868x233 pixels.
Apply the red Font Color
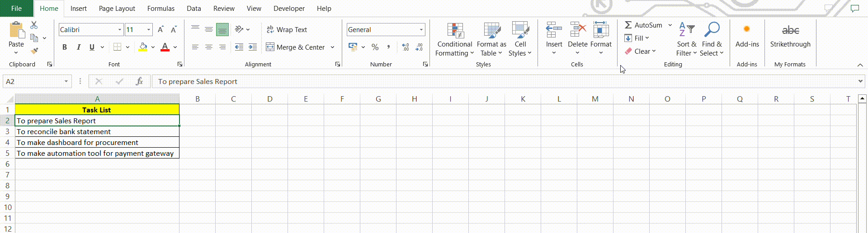[x=165, y=47]
